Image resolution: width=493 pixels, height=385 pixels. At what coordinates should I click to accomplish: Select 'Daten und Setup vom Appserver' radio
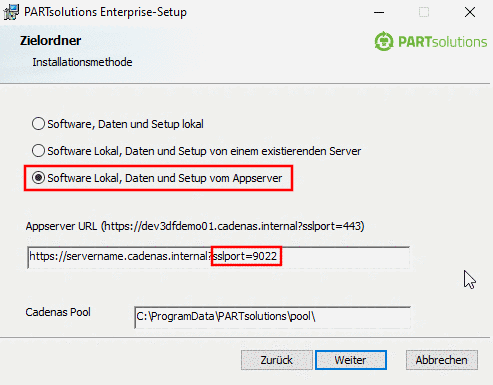click(38, 178)
